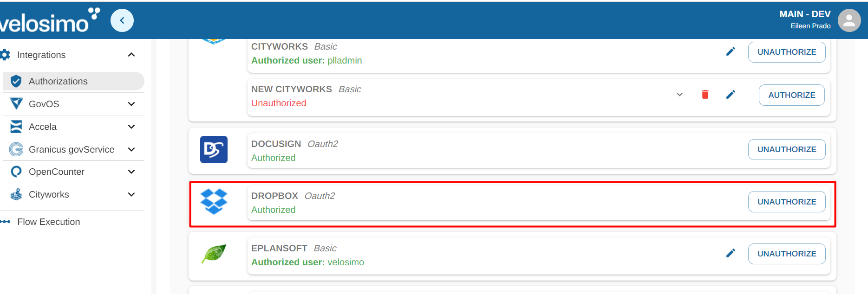Click the MAIN - DEV environment text
The width and height of the screenshot is (868, 294).
coord(805,14)
